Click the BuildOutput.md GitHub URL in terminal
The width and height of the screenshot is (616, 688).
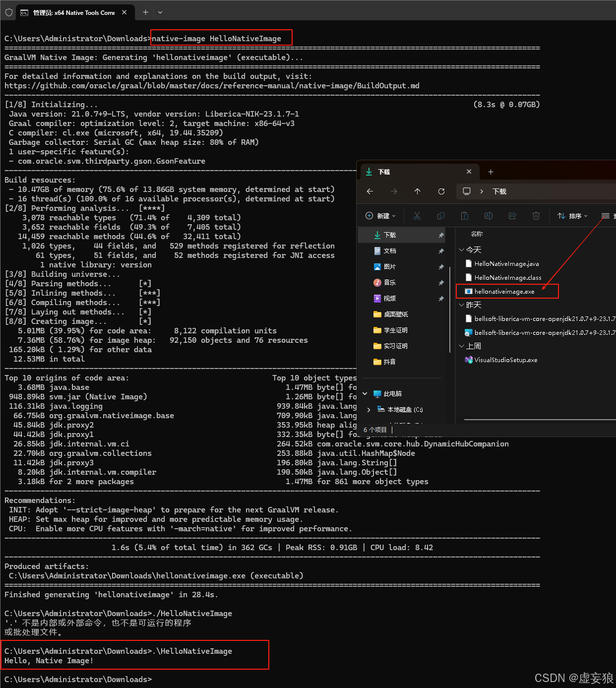(212, 86)
